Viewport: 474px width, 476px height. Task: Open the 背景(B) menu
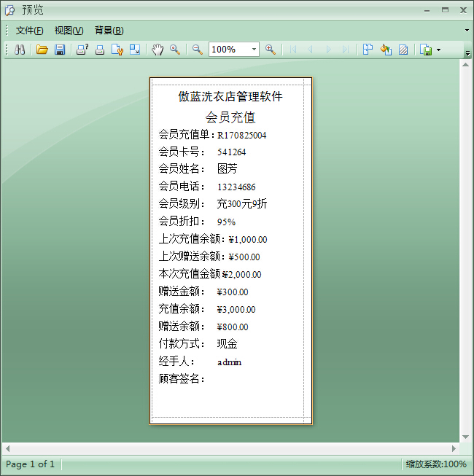[x=109, y=31]
